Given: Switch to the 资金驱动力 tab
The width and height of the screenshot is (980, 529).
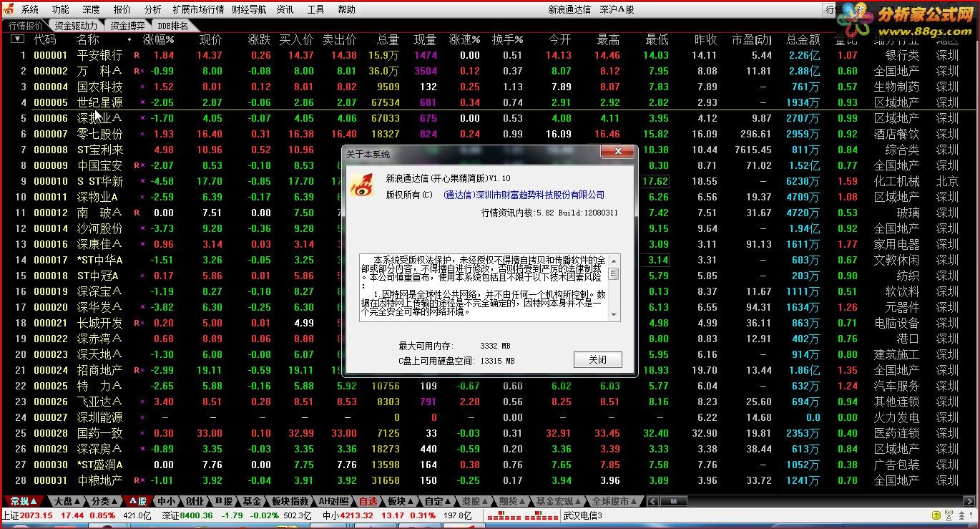Looking at the screenshot, I should click(76, 26).
